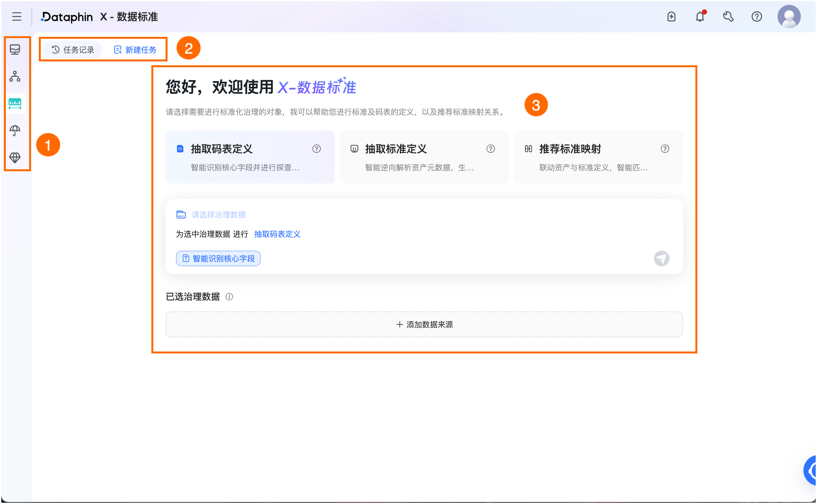Screen dimensions: 817x504
Task: Open the user avatar profile menu
Action: [x=789, y=16]
